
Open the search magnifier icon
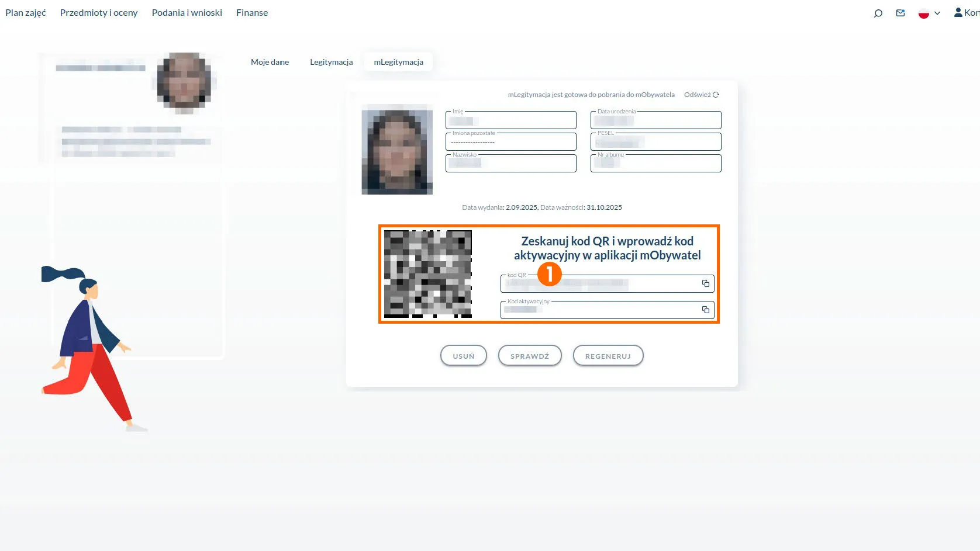(878, 13)
